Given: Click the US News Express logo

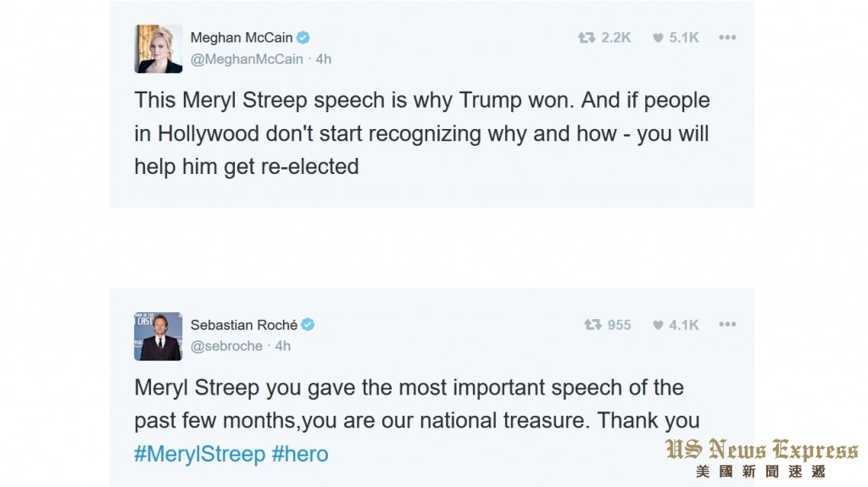Looking at the screenshot, I should (x=761, y=458).
